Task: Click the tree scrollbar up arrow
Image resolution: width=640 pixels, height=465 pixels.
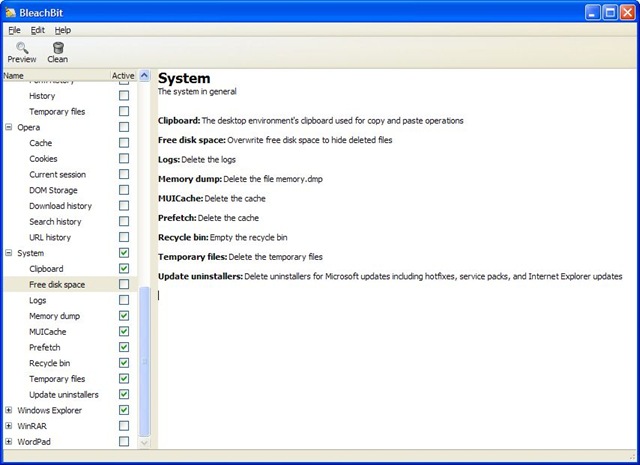Action: tap(144, 76)
